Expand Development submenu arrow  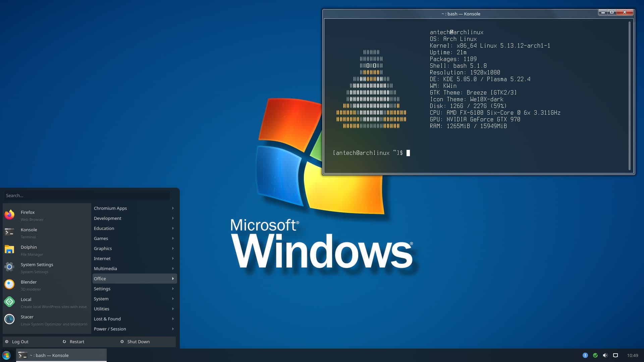point(173,218)
